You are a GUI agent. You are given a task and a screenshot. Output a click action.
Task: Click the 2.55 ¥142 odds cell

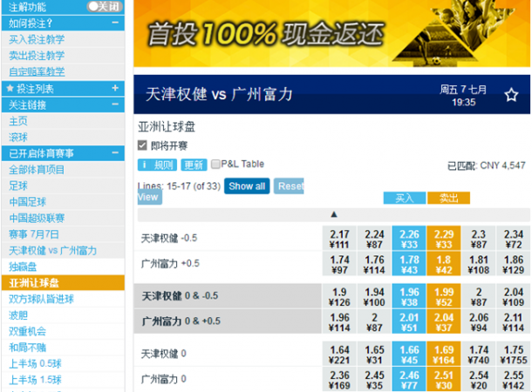click(513, 379)
